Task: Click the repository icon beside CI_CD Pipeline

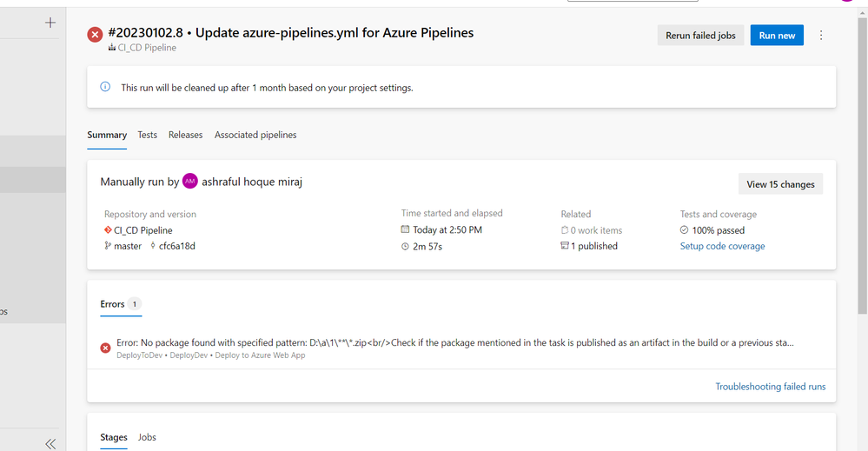Action: [x=108, y=229]
